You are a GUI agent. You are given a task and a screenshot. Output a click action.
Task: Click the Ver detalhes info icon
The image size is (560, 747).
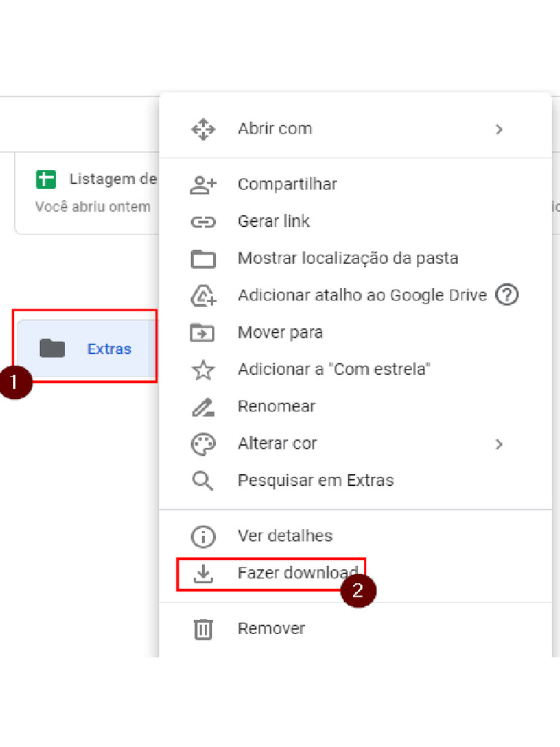(203, 537)
